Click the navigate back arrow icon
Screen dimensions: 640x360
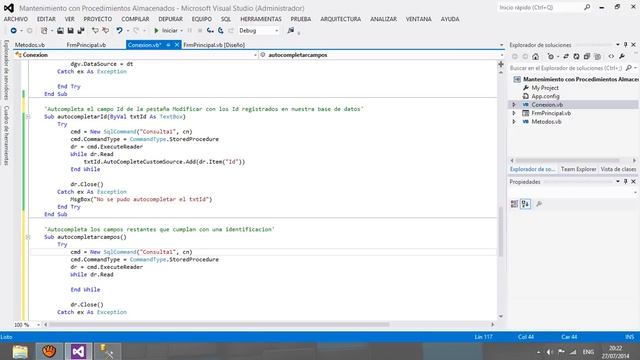click(x=13, y=31)
